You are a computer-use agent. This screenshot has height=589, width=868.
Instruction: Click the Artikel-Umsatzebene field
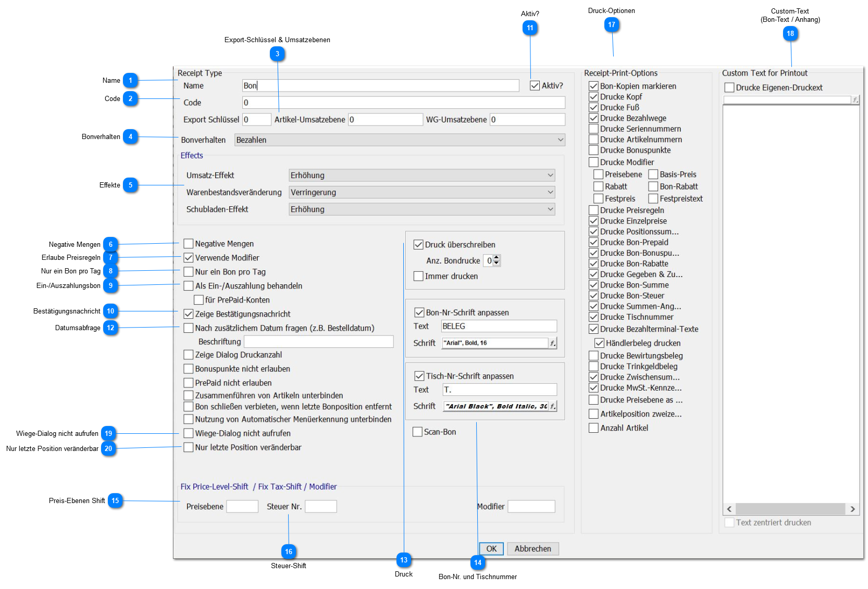click(386, 120)
